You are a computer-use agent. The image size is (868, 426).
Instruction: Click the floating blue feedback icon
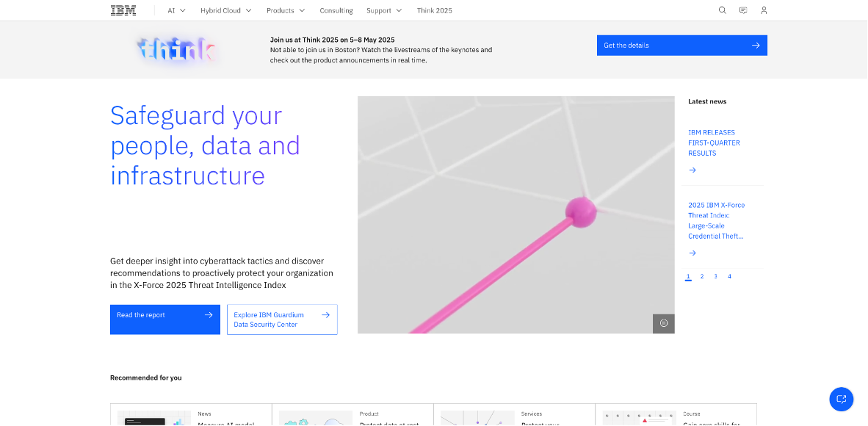[841, 399]
